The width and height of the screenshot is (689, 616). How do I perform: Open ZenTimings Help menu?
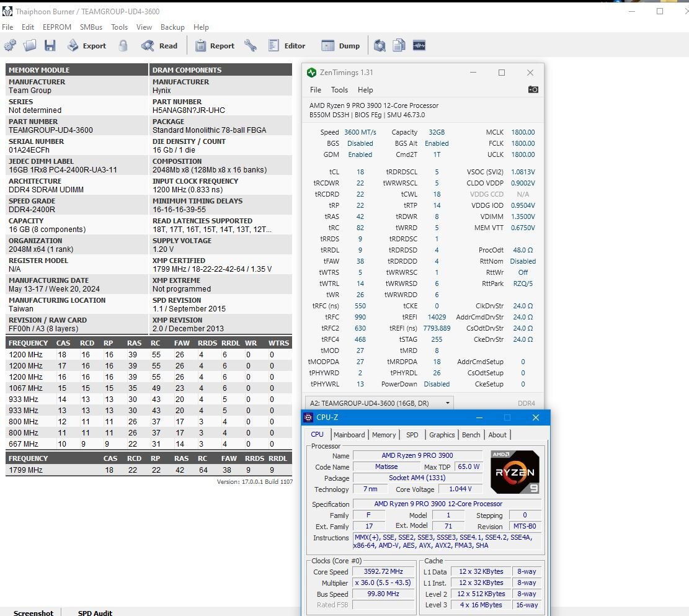365,90
